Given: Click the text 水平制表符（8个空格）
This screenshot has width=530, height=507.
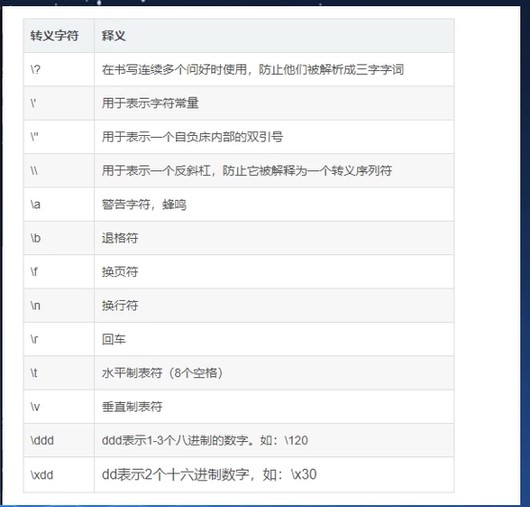Looking at the screenshot, I should [162, 373].
